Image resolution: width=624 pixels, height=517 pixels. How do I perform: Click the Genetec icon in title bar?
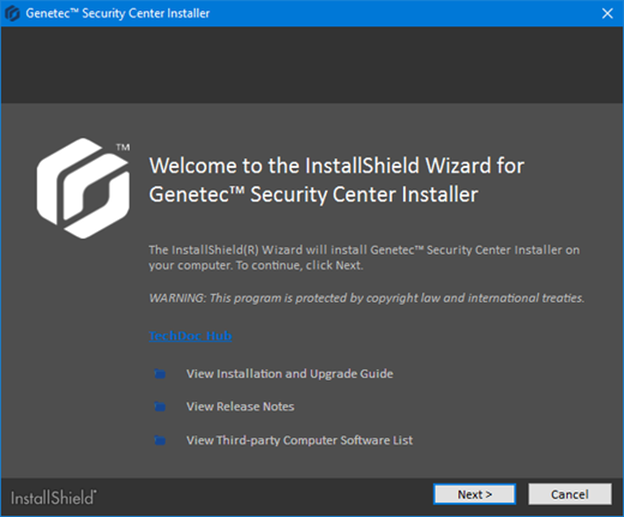[x=12, y=13]
